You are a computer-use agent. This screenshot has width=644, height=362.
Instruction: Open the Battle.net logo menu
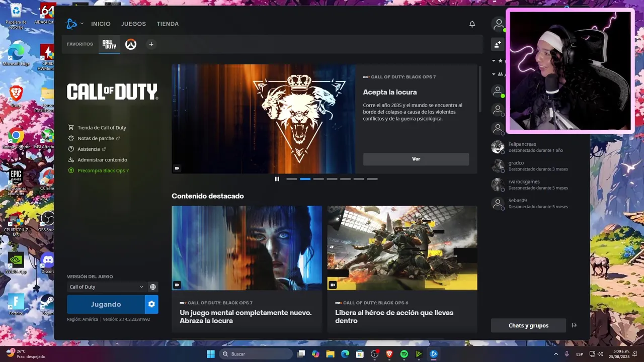[71, 24]
